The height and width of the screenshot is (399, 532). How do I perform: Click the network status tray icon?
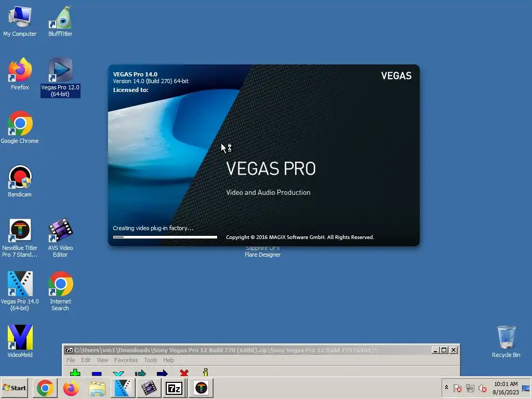pyautogui.click(x=470, y=388)
